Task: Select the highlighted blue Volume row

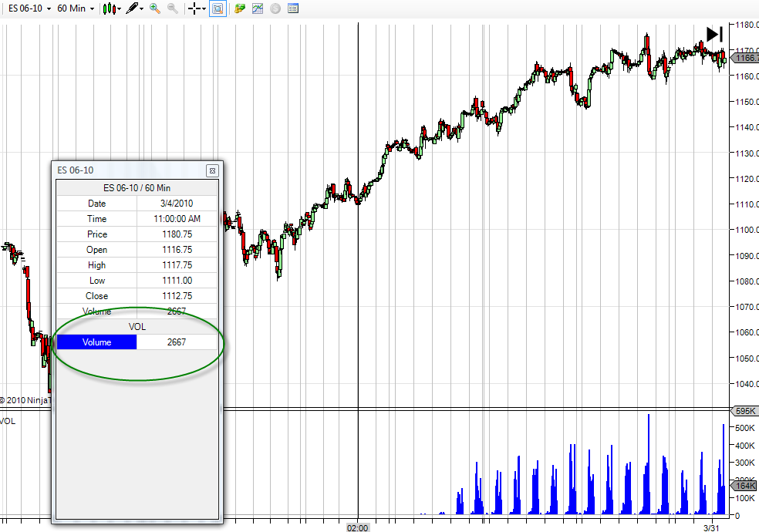Action: [x=137, y=342]
